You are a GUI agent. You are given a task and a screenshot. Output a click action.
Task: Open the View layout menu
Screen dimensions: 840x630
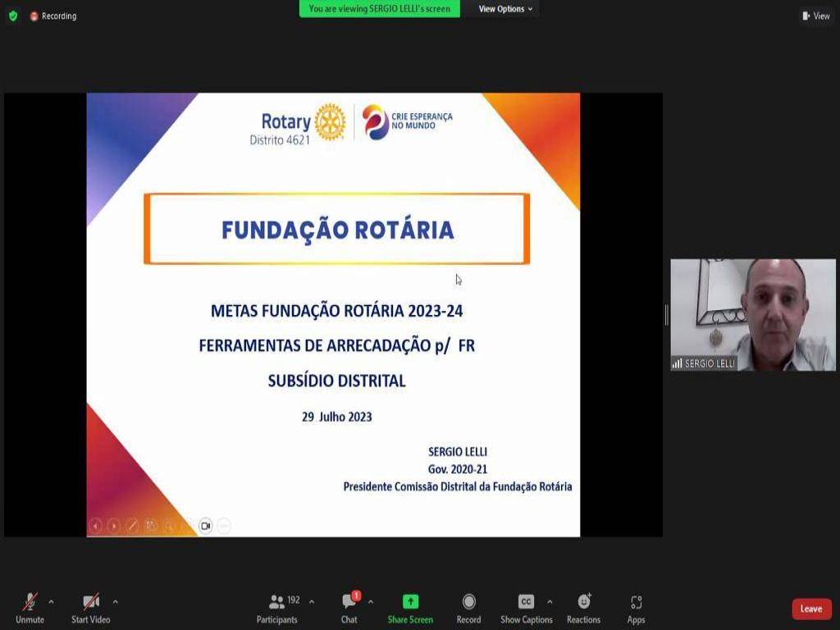(816, 16)
